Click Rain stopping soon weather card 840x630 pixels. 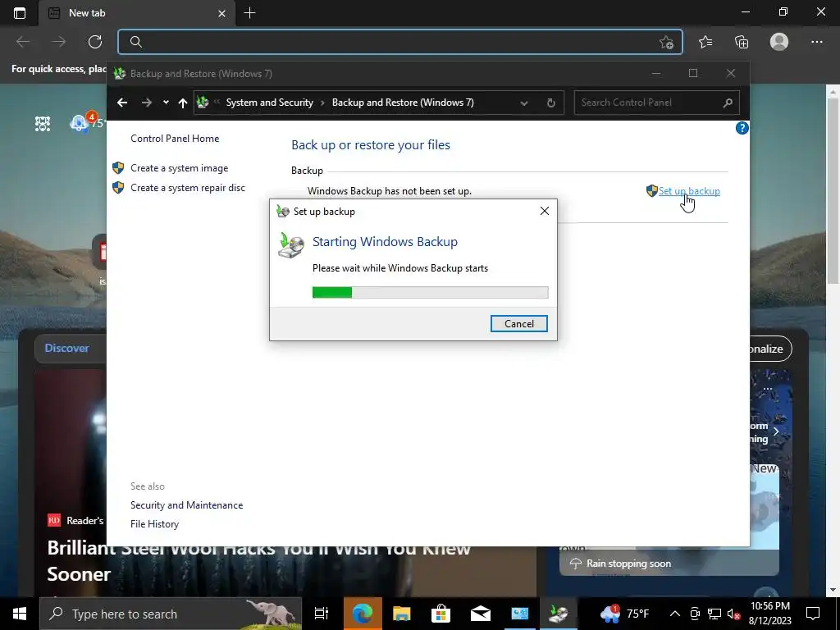click(x=669, y=564)
